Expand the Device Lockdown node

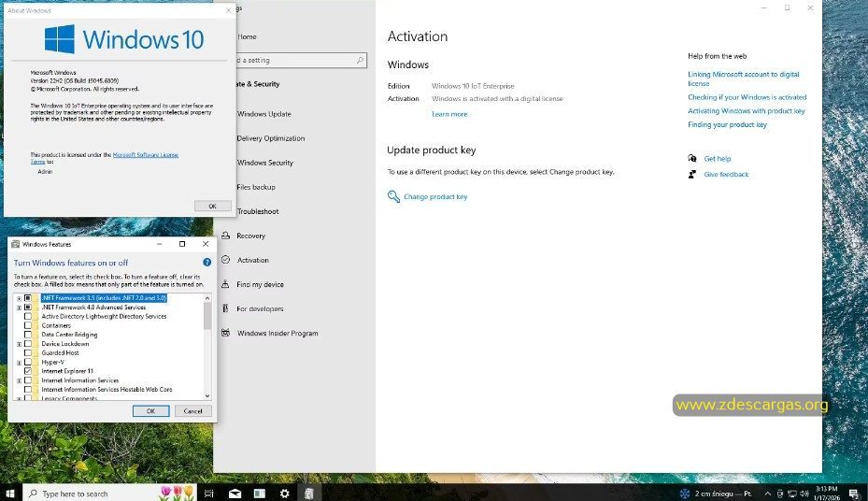point(19,344)
